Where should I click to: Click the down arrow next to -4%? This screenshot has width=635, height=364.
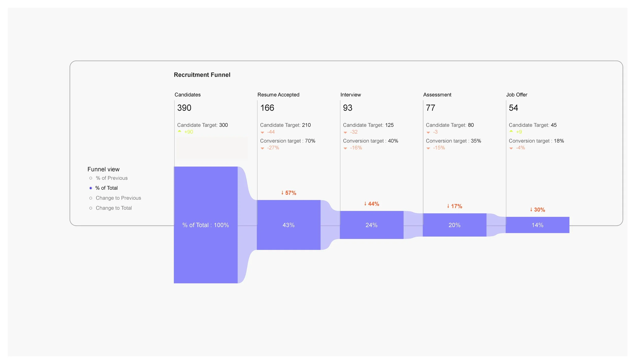click(511, 148)
